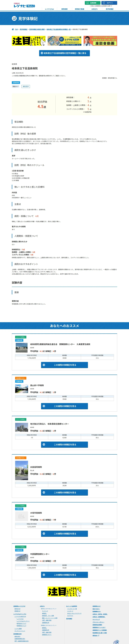Screen dimensions: 129x644
Task: Click the 初期研修 label under hospital title
Action: tap(16, 83)
